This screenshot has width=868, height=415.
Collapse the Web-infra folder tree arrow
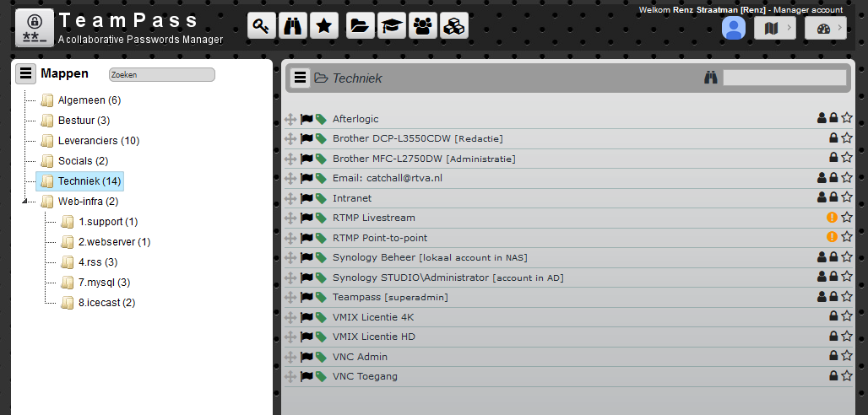point(24,202)
